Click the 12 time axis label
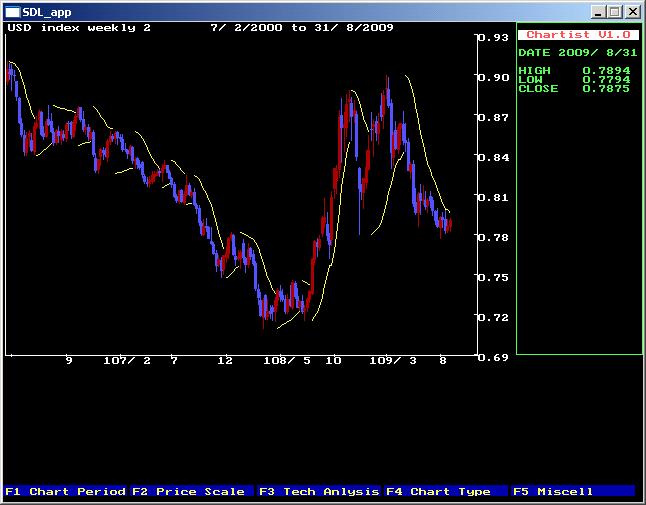The image size is (646, 505). pyautogui.click(x=225, y=361)
